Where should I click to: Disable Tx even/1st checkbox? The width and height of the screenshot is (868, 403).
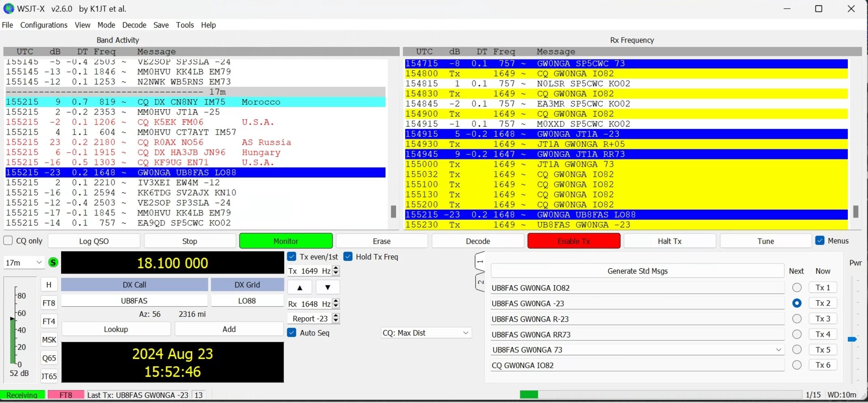point(291,257)
